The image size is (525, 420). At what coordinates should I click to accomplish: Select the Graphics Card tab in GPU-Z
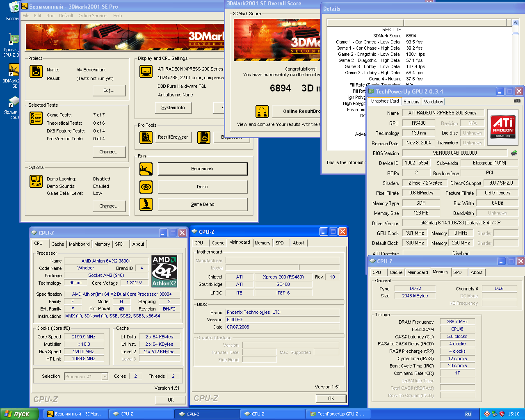[x=385, y=101]
